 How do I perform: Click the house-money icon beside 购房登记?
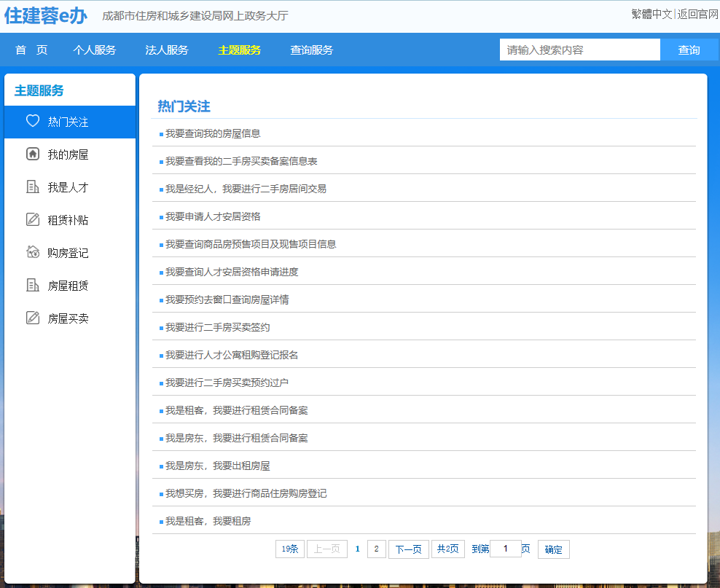pyautogui.click(x=33, y=252)
